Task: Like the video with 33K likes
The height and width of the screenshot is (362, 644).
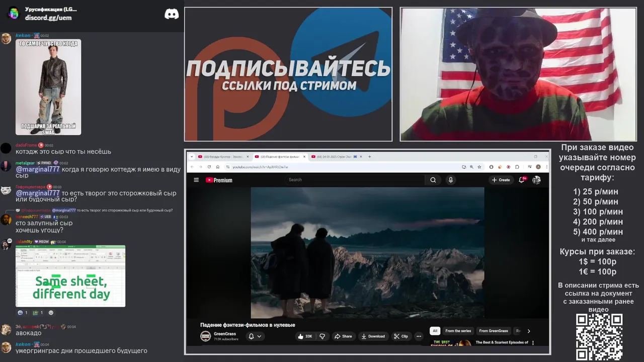Action: point(305,336)
